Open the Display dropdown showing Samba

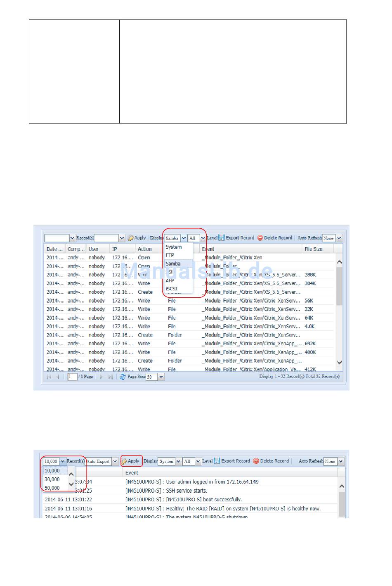click(x=184, y=238)
